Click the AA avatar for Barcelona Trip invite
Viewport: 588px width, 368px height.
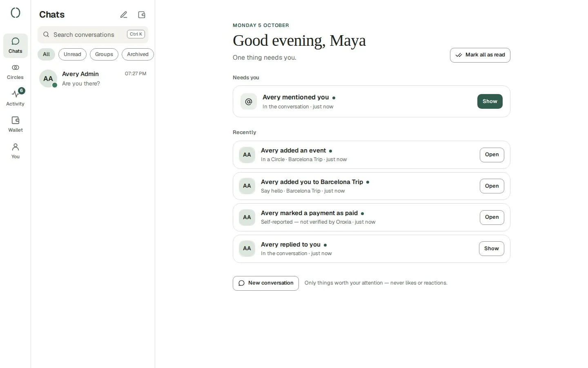point(247,186)
